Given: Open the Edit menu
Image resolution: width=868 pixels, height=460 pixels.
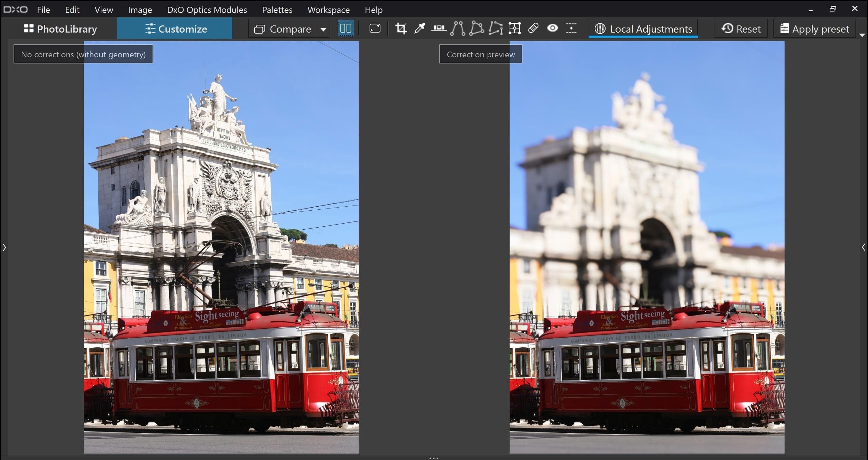Looking at the screenshot, I should click(x=72, y=9).
